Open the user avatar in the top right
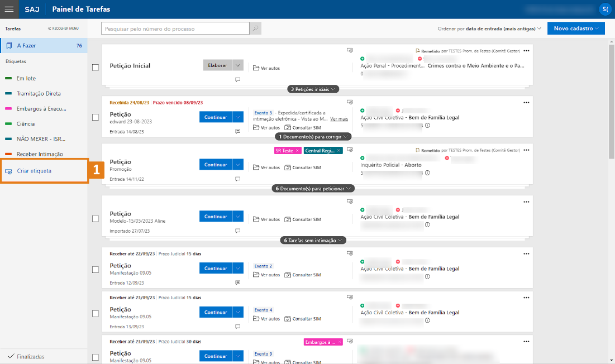 coord(605,9)
